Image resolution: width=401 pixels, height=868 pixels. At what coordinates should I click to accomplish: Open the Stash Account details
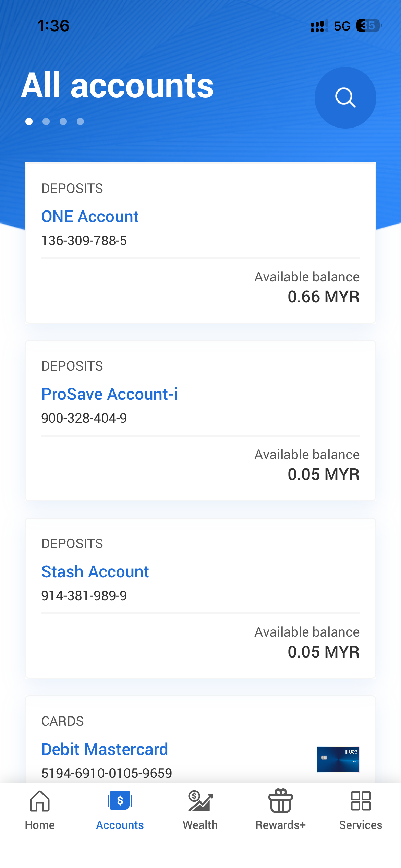(x=95, y=572)
